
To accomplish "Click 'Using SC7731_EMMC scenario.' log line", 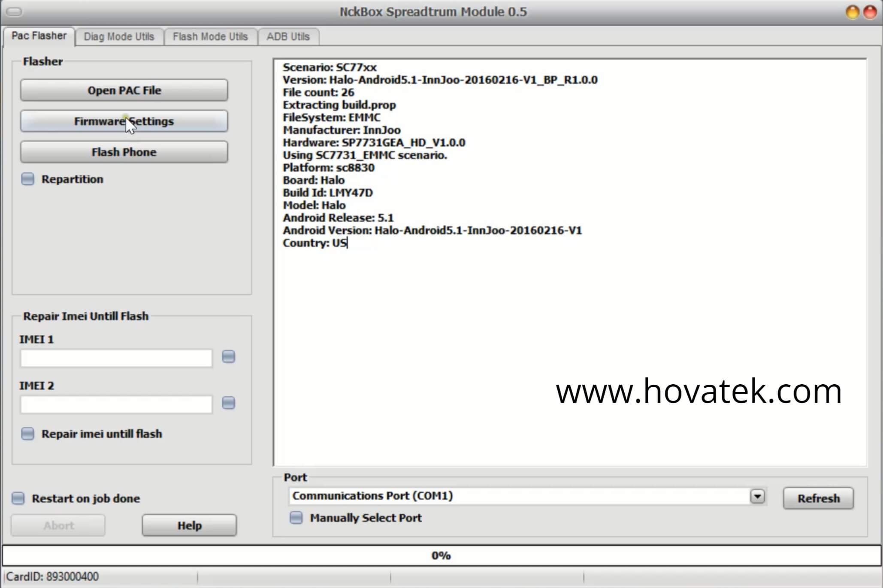I will [365, 155].
